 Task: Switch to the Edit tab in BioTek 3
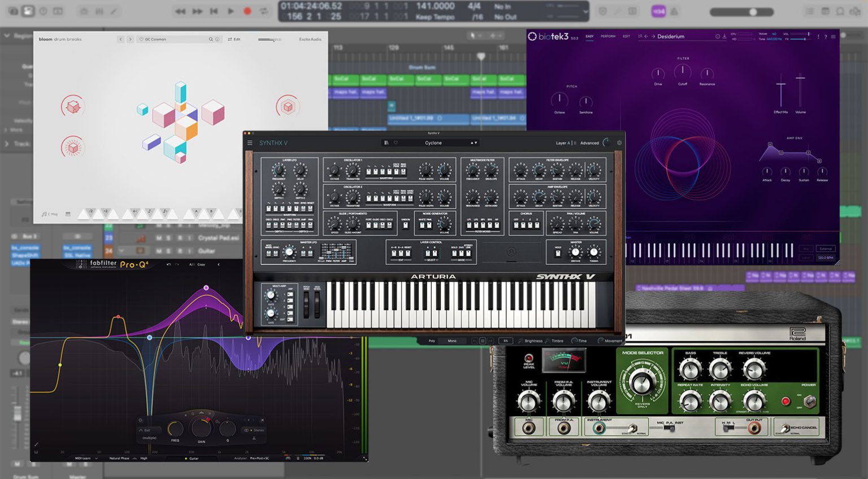tap(626, 36)
